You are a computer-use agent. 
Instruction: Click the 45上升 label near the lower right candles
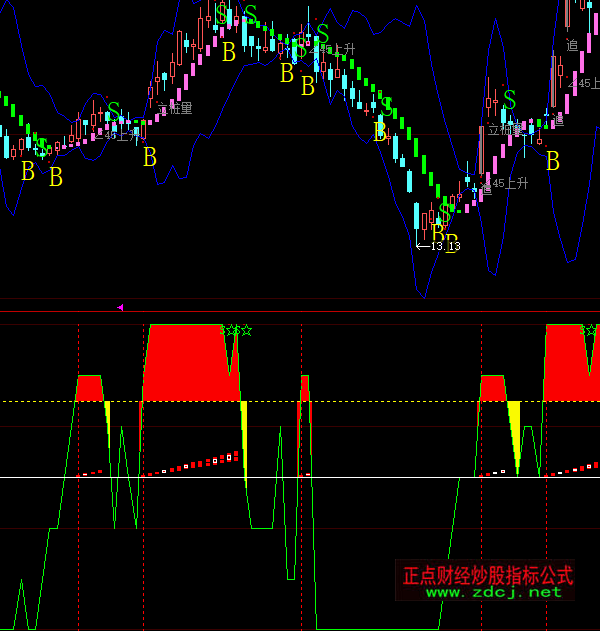(x=509, y=183)
